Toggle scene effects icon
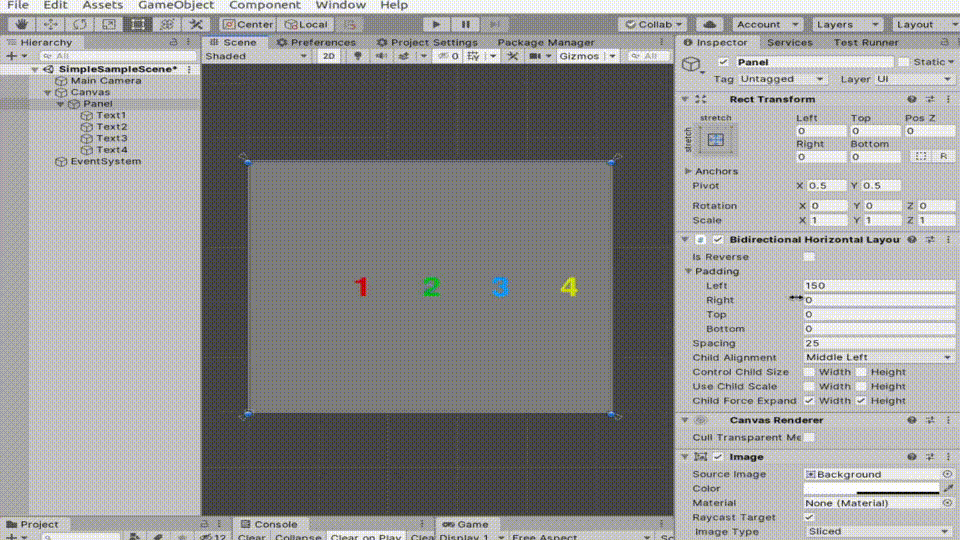This screenshot has width=960, height=540. pos(403,56)
